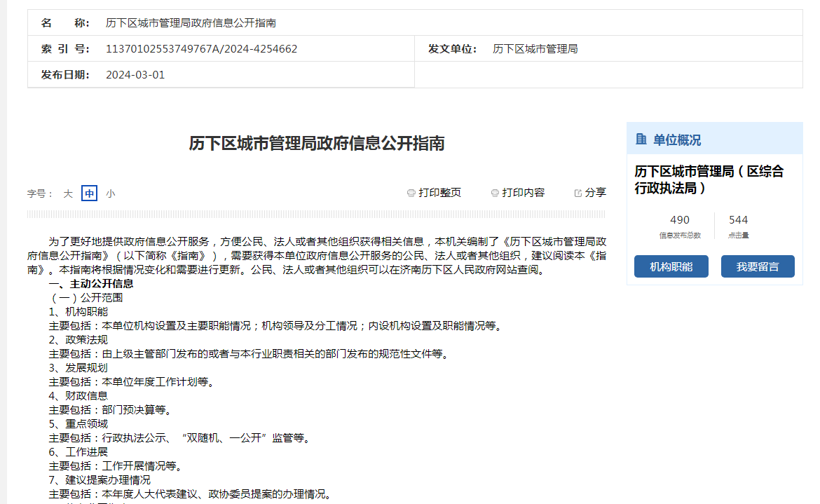This screenshot has width=820, height=504.
Task: Click the line 主要包括：本单位年度工作计划等。
Action: pos(132,381)
